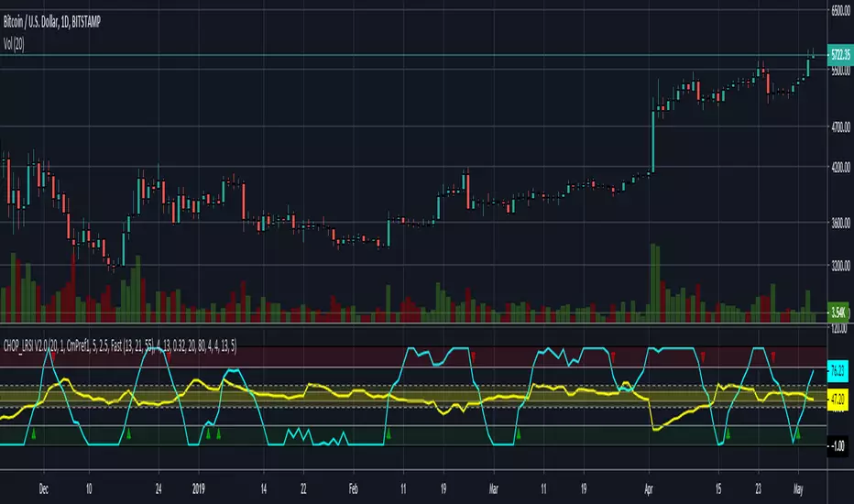Click the Apr label on time axis

click(x=648, y=489)
